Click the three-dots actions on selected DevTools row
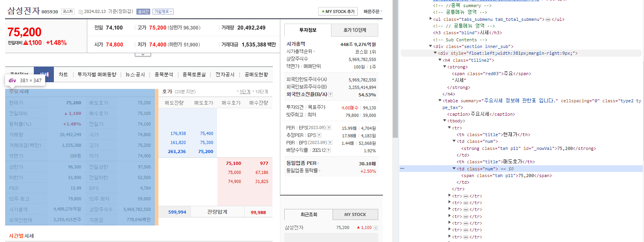The image size is (644, 242). click(402, 168)
